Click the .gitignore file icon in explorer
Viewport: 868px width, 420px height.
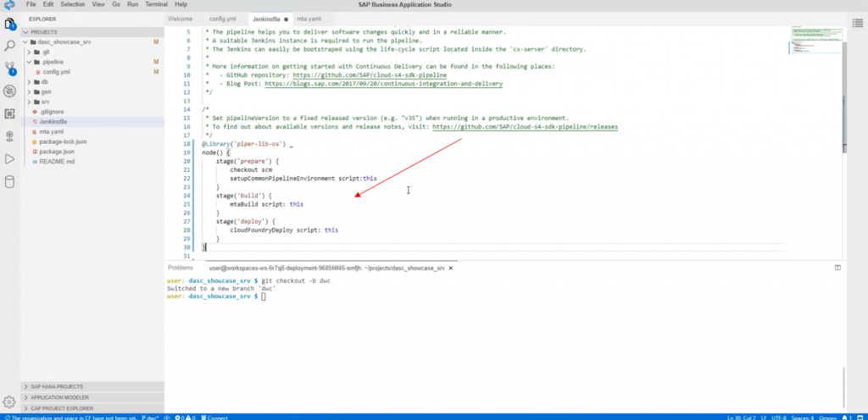tap(35, 112)
